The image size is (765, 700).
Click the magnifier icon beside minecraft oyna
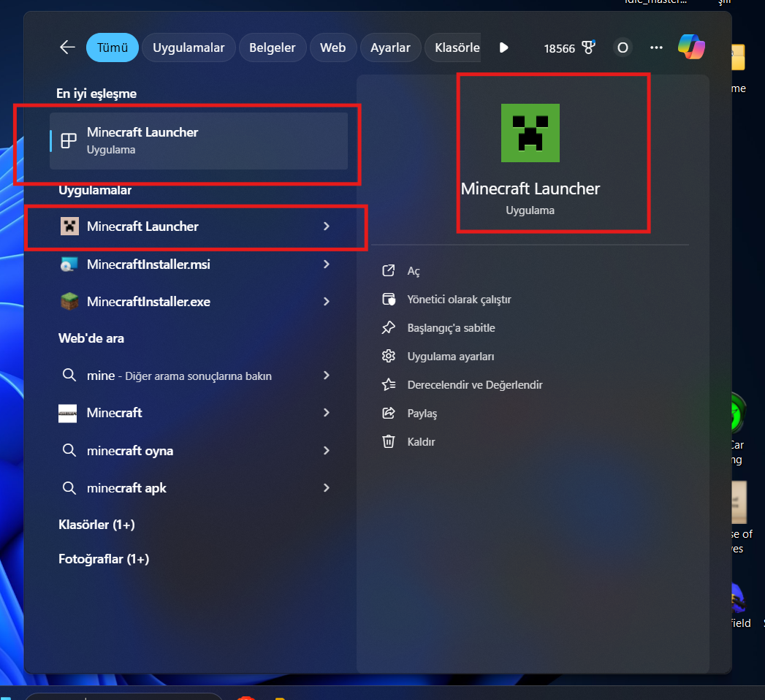pos(69,450)
